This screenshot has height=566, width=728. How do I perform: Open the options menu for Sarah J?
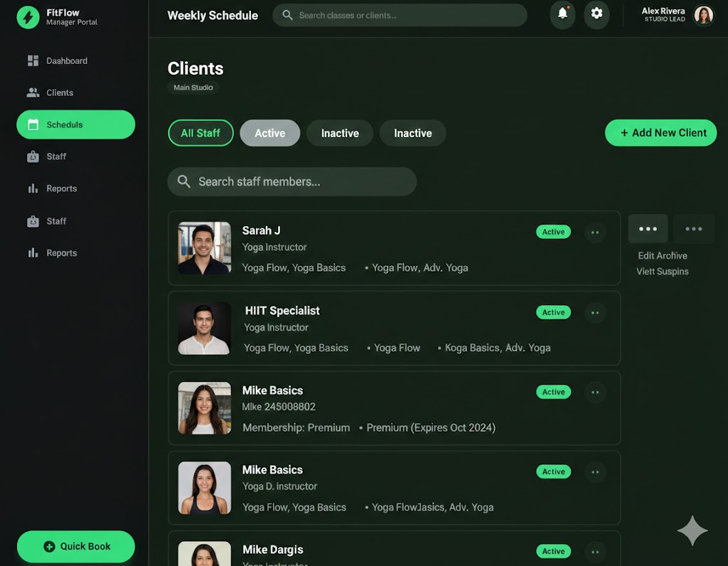coord(595,233)
